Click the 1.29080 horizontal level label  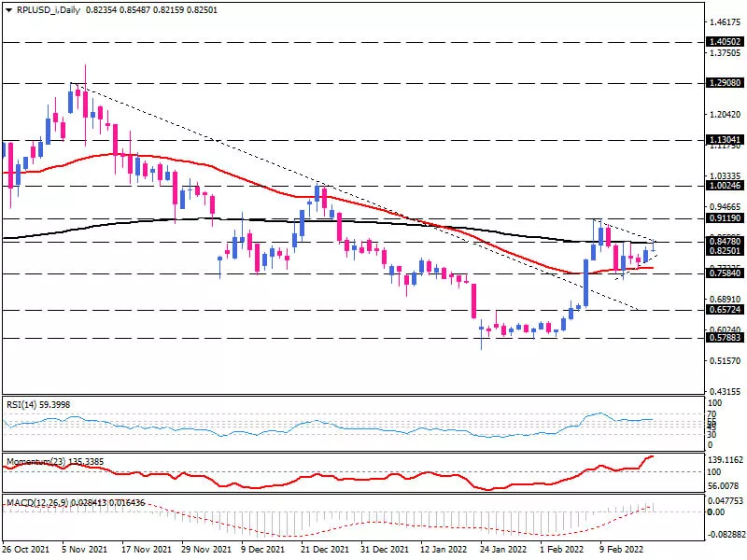tap(726, 83)
